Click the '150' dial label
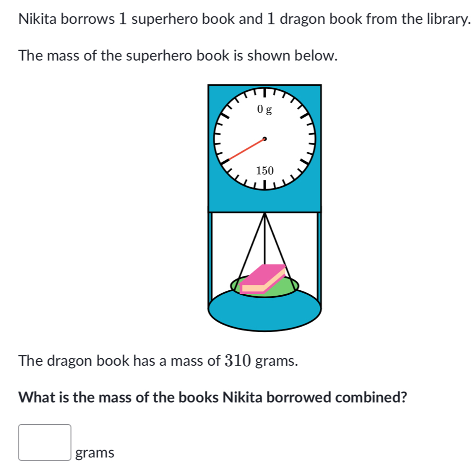 click(265, 171)
